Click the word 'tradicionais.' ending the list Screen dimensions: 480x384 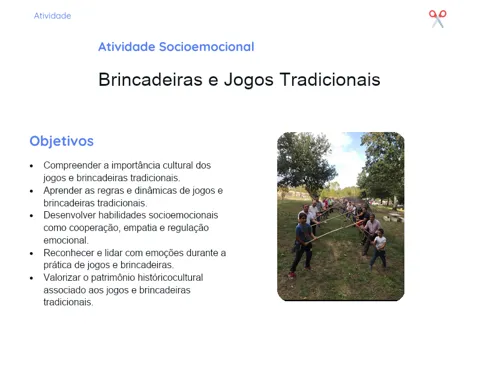pyautogui.click(x=68, y=302)
